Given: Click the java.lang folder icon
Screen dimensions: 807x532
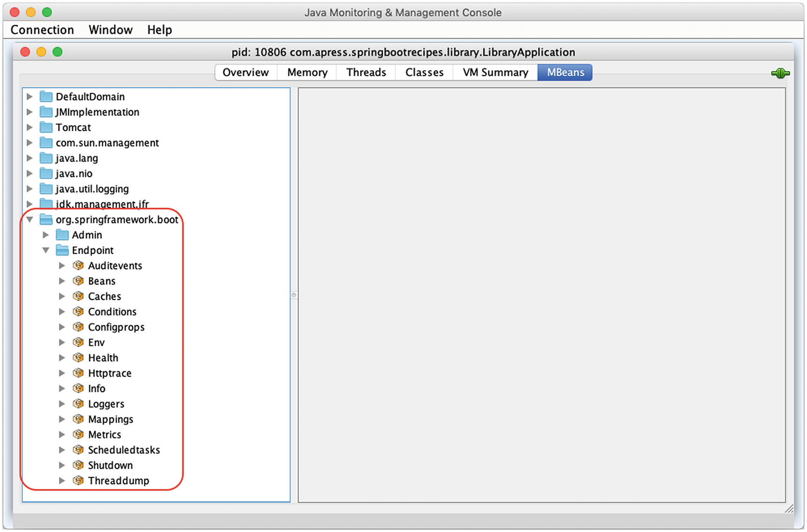Looking at the screenshot, I should pyautogui.click(x=46, y=158).
